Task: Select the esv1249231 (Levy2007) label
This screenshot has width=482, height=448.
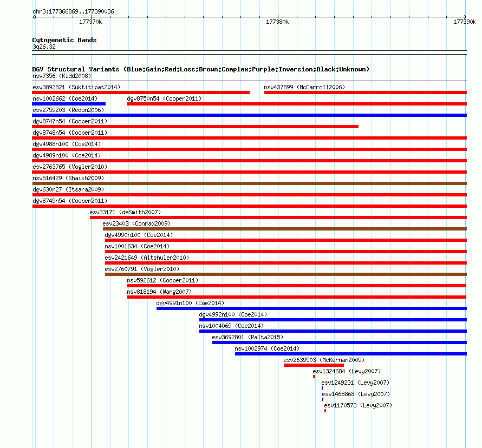Action: pyautogui.click(x=355, y=383)
